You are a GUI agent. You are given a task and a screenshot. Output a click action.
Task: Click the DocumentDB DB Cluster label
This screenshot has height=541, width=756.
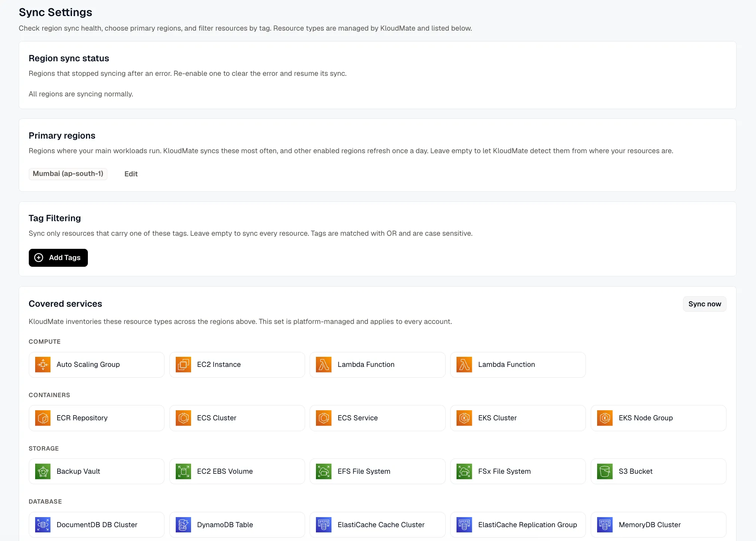point(97,525)
